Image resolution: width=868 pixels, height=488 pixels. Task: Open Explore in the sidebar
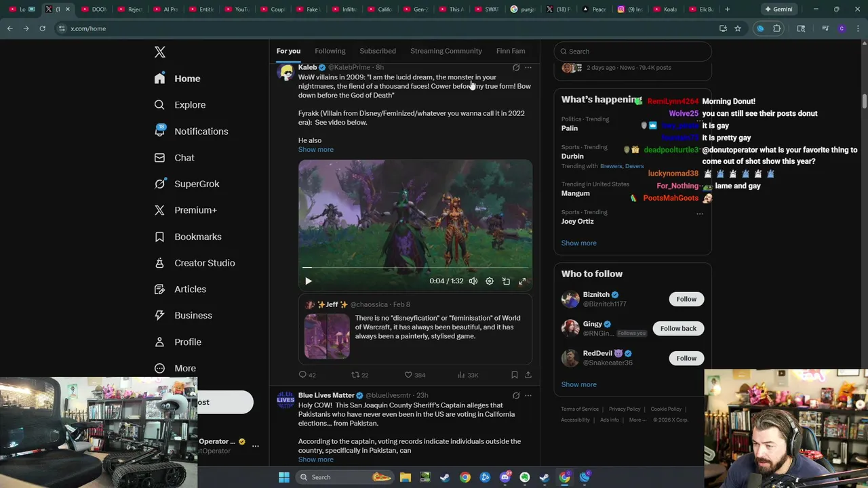click(180, 105)
